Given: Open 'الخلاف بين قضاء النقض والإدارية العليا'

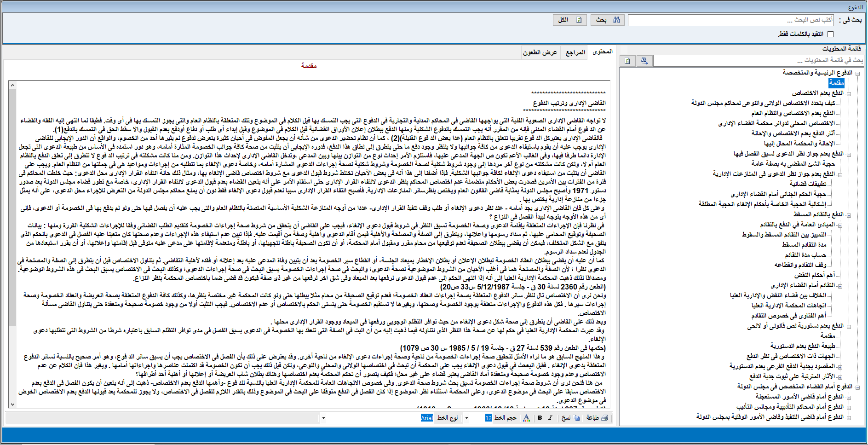Looking at the screenshot, I should tap(778, 295).
